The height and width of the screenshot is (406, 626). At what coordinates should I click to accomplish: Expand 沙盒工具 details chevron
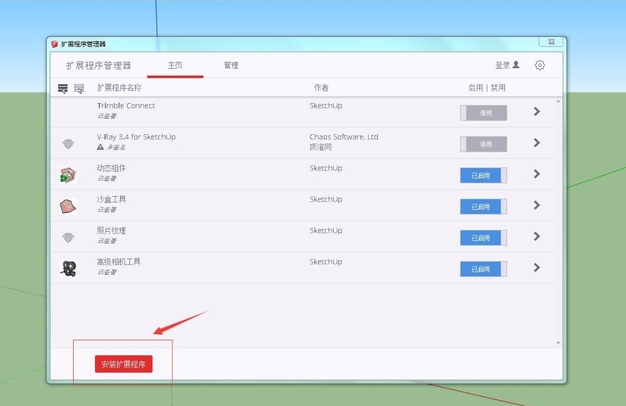[x=537, y=205]
